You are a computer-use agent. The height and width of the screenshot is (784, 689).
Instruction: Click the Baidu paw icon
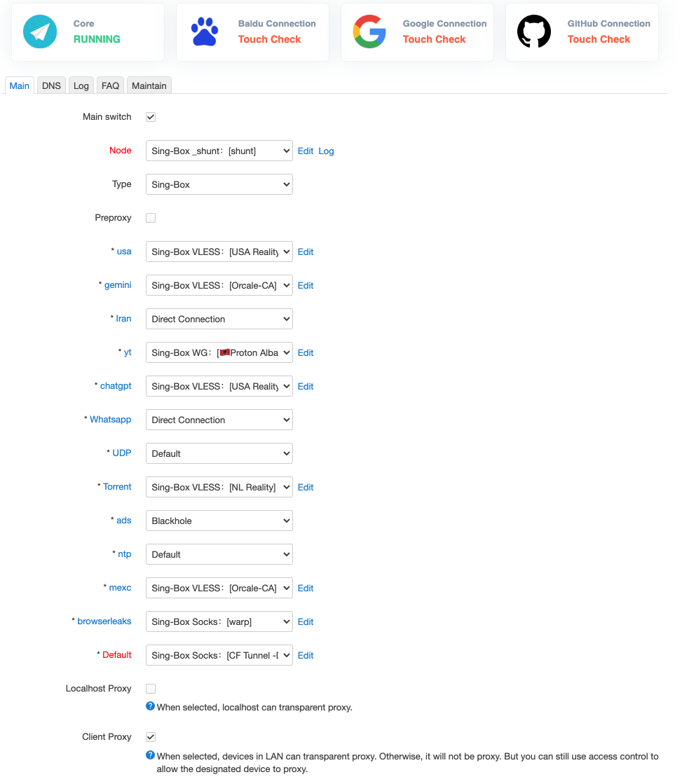pos(205,32)
